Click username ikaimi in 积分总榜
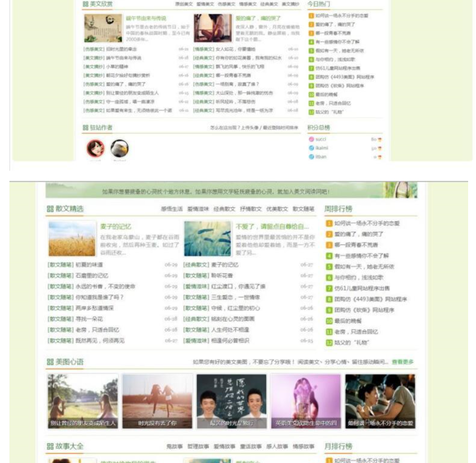This screenshot has height=463, width=476. (x=322, y=148)
